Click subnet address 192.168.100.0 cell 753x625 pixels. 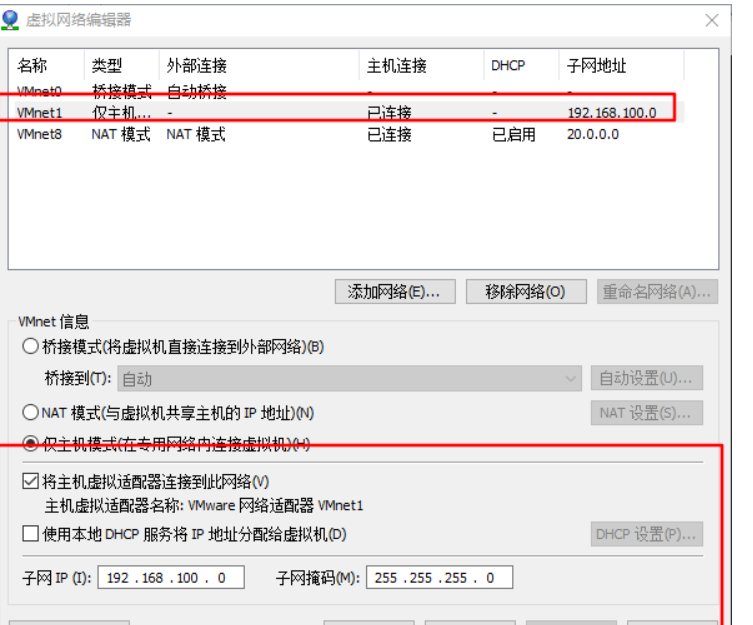point(612,113)
